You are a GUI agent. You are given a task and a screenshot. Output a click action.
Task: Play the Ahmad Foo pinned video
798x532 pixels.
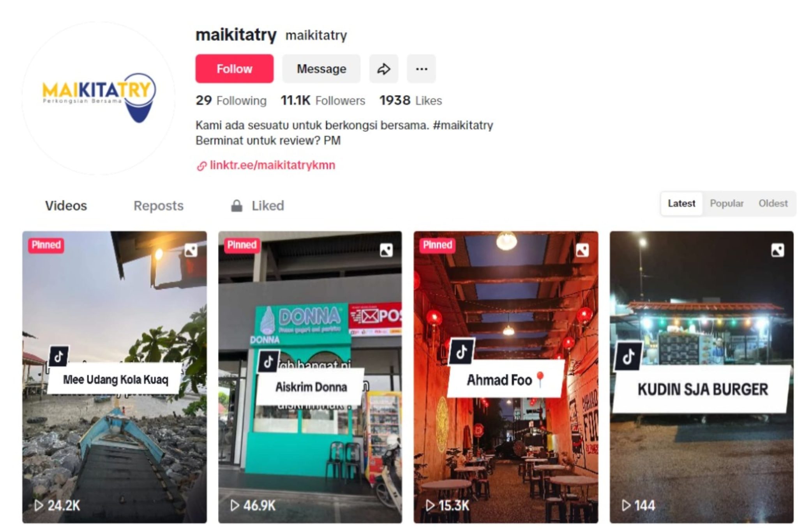coord(506,377)
